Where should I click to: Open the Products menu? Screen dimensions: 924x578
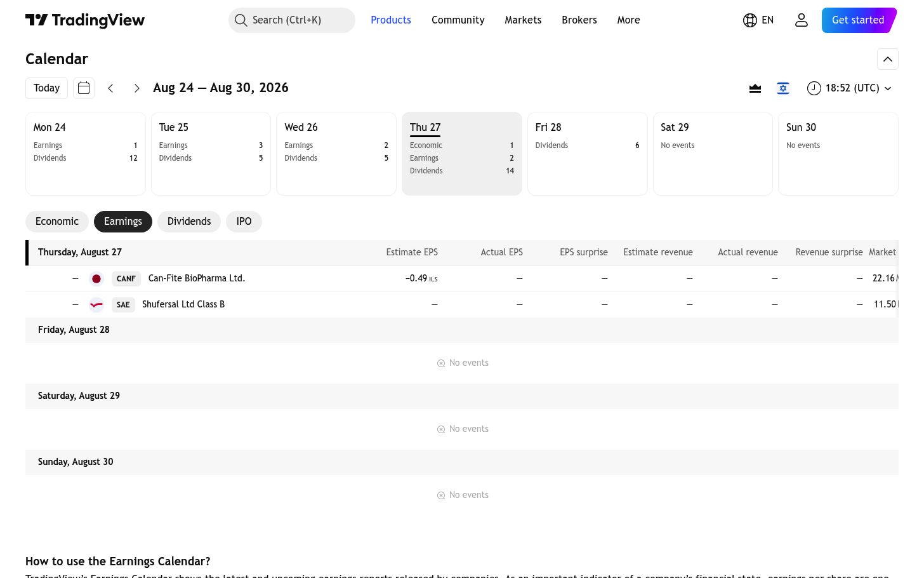click(x=391, y=20)
